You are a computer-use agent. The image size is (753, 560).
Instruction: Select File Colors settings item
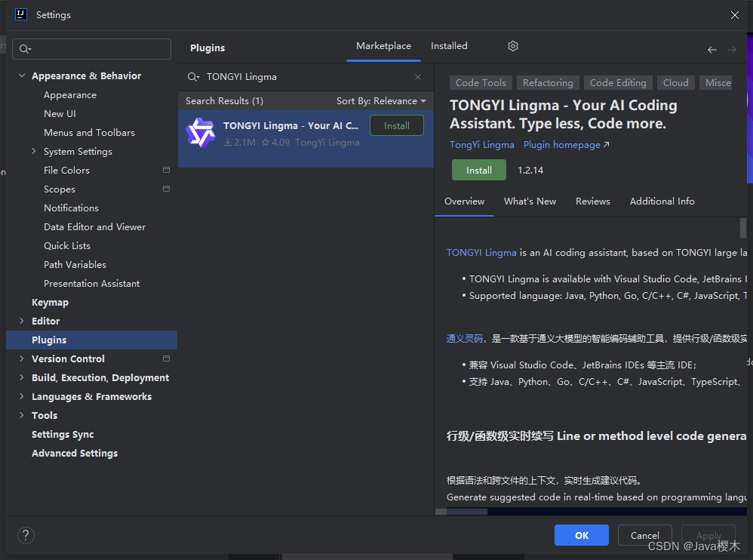pyautogui.click(x=66, y=171)
